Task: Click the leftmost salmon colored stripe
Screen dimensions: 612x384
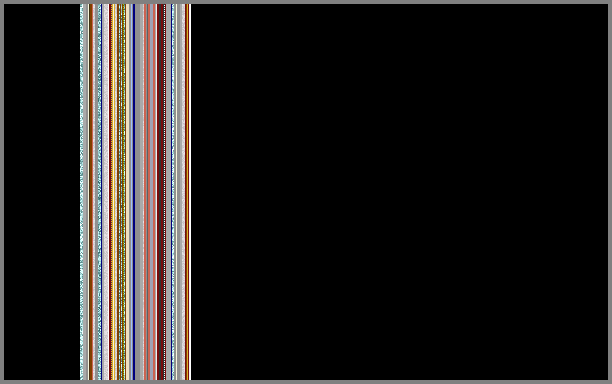Action: [145, 192]
